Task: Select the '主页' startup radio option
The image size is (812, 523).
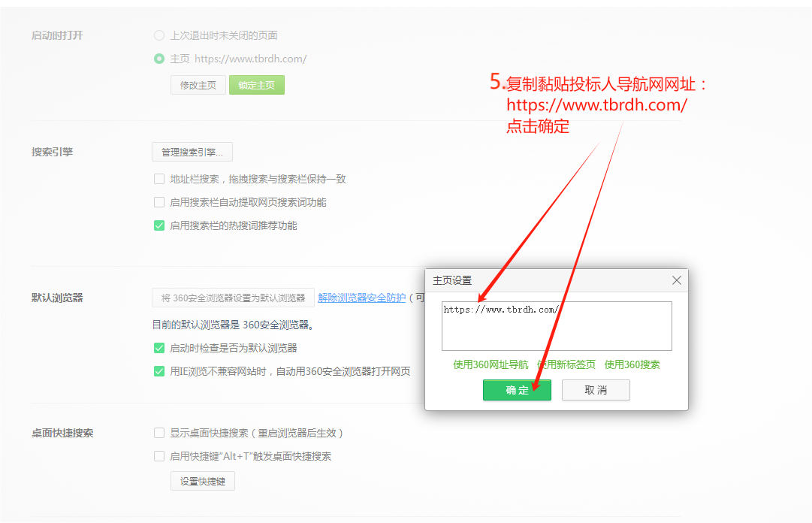Action: (x=159, y=59)
